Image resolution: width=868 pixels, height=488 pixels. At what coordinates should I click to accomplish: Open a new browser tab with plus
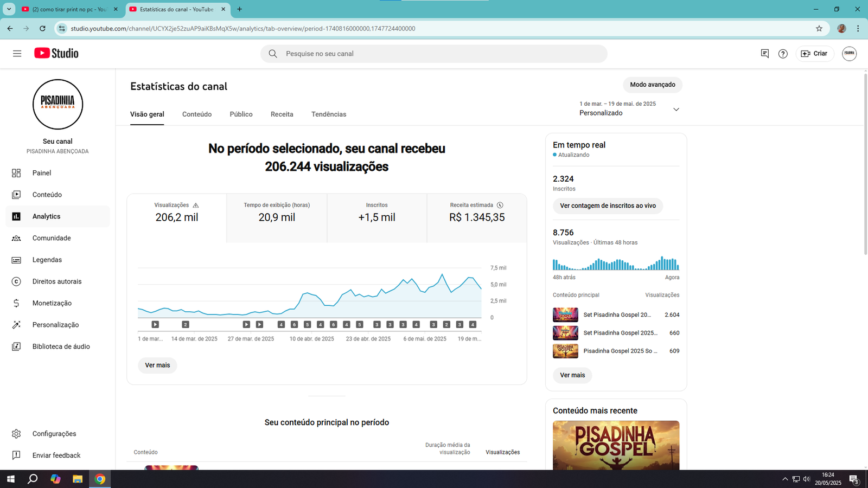pos(239,9)
